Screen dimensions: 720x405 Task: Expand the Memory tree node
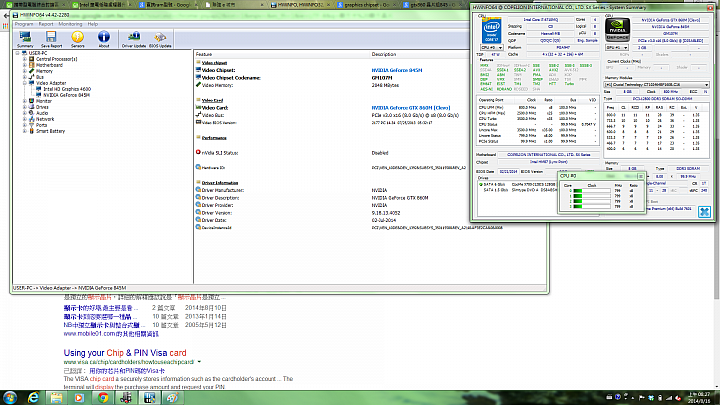(x=25, y=71)
